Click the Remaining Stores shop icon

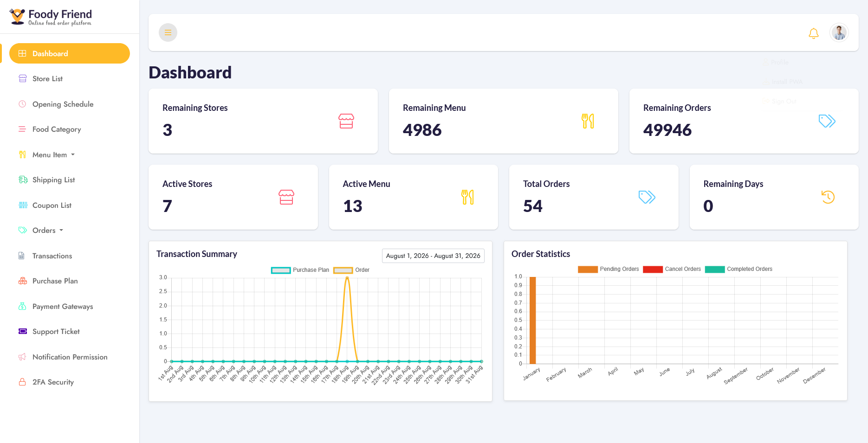[346, 121]
